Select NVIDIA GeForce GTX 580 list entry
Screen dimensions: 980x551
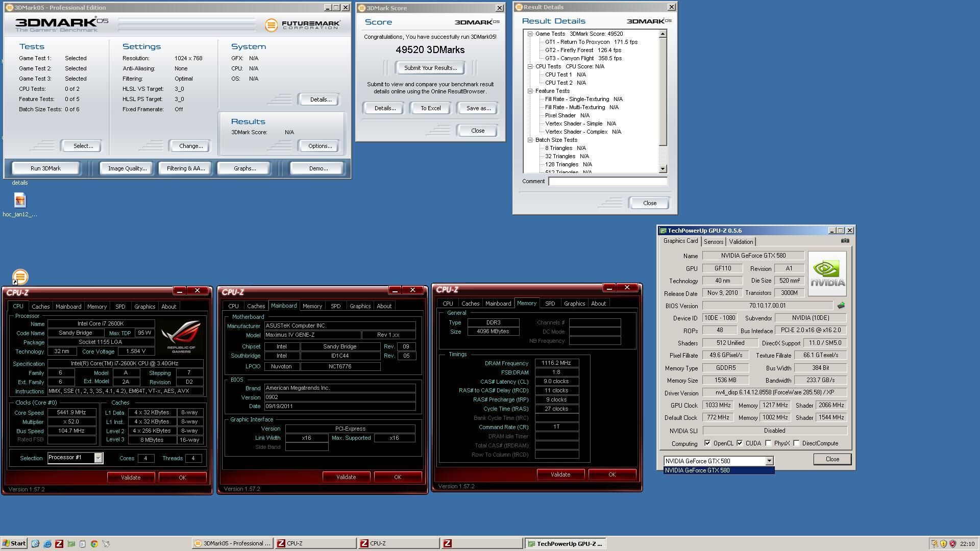point(719,470)
